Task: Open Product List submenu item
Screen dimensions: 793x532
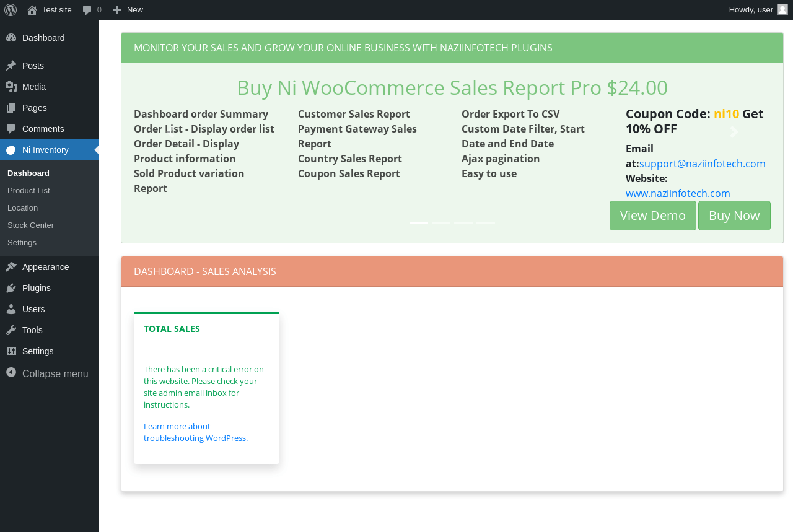Action: (28, 191)
